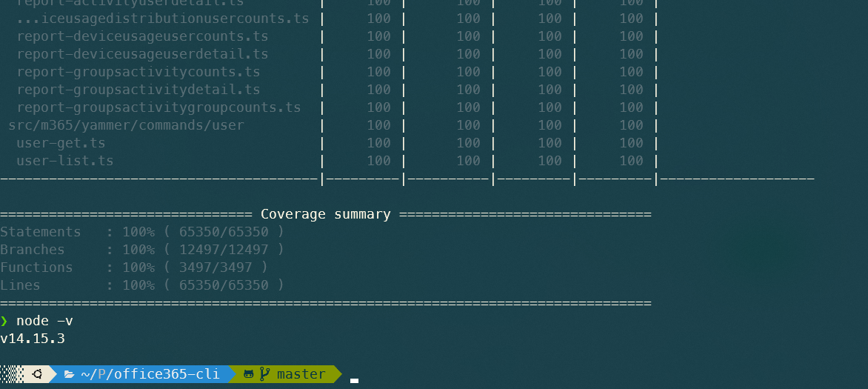Click the Ubuntu logo in the prompt
868x389 pixels.
click(37, 374)
